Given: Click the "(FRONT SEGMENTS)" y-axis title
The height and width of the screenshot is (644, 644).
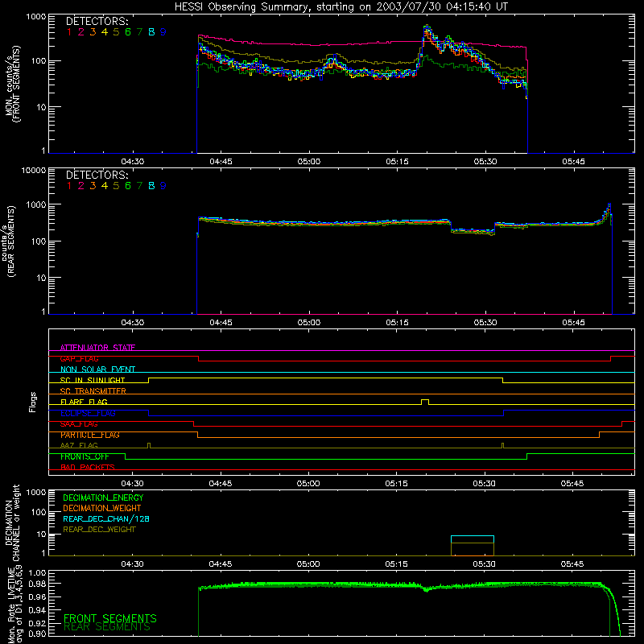Looking at the screenshot, I should coord(16,84).
